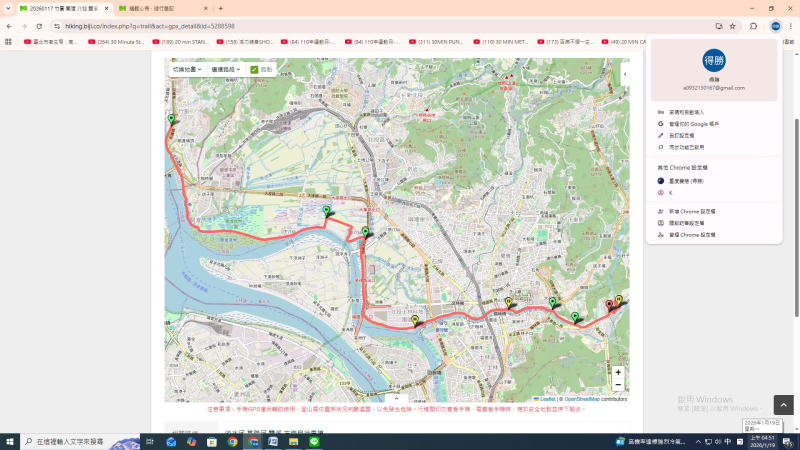
Task: Click the scroll-to-top arrow button
Action: pyautogui.click(x=784, y=405)
